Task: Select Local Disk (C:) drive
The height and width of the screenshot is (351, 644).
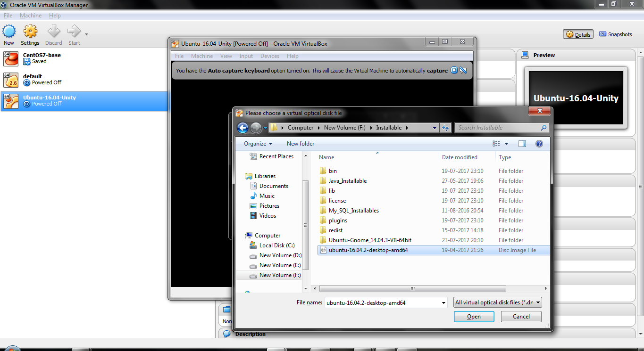Action: (272, 245)
